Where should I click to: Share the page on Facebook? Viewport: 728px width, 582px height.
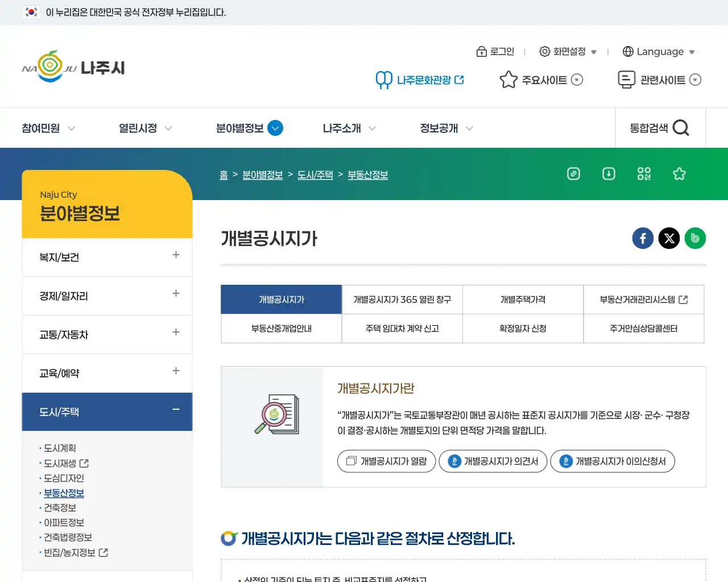(x=643, y=238)
